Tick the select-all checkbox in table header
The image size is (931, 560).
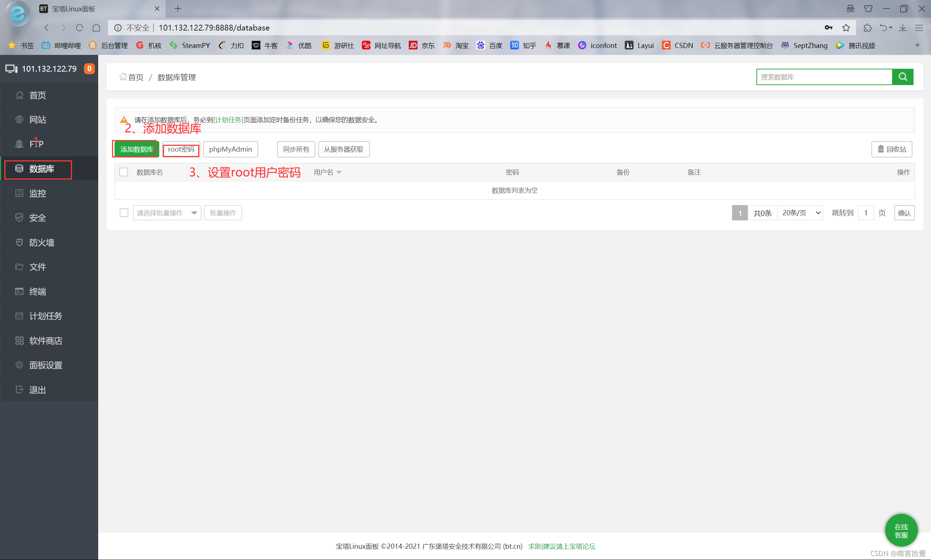(124, 172)
